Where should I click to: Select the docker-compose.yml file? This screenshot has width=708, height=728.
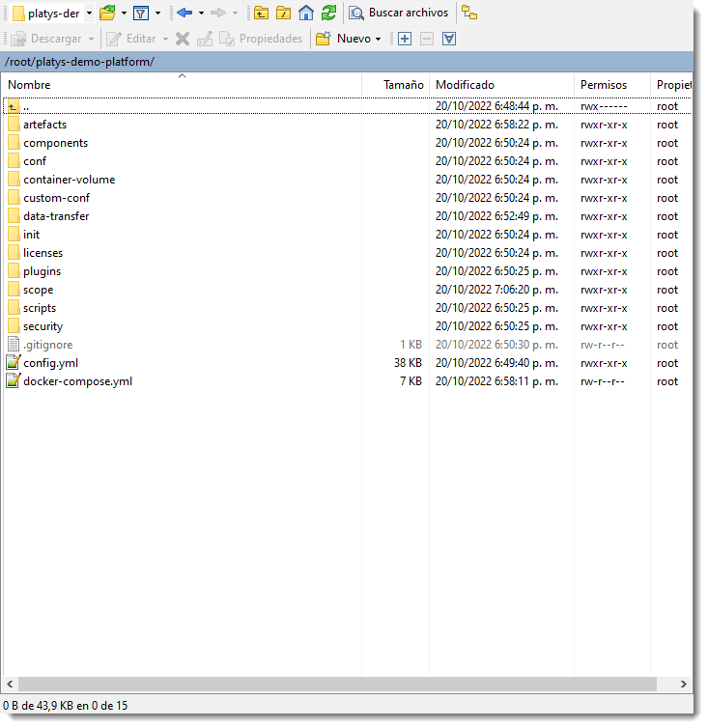pyautogui.click(x=77, y=381)
